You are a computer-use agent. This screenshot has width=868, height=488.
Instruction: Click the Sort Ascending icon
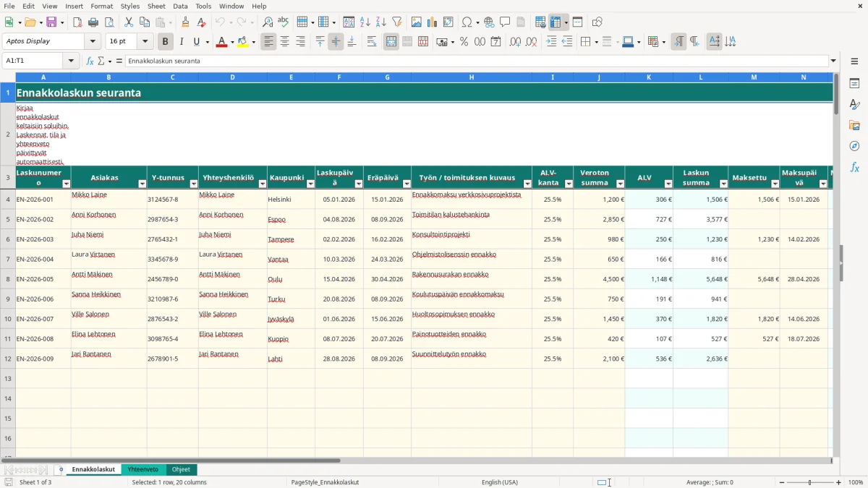[365, 22]
